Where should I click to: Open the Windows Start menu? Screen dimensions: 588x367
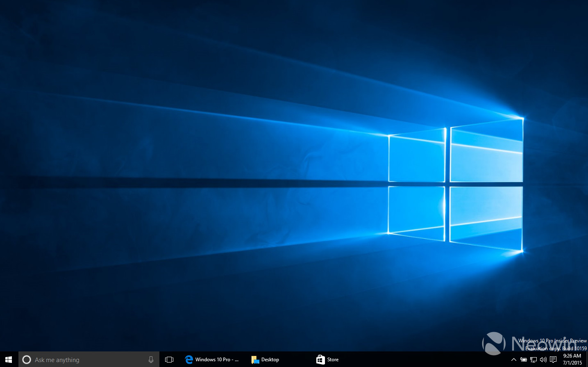tap(9, 360)
